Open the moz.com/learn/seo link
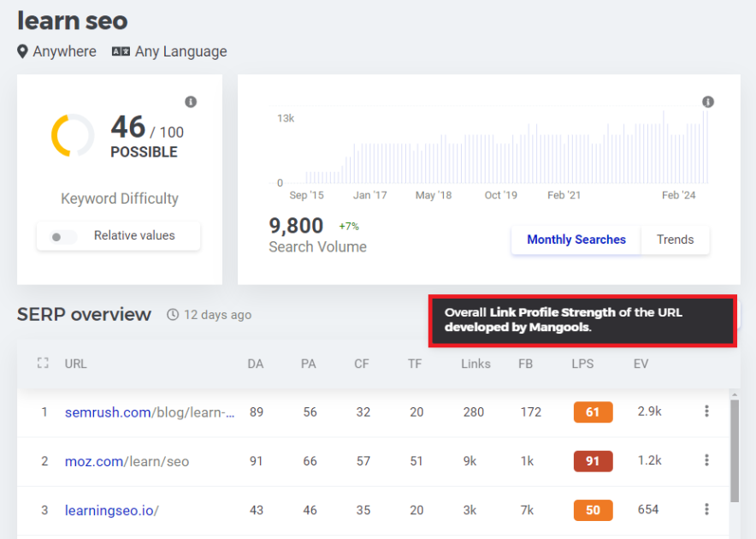Image resolution: width=756 pixels, height=539 pixels. point(127,461)
